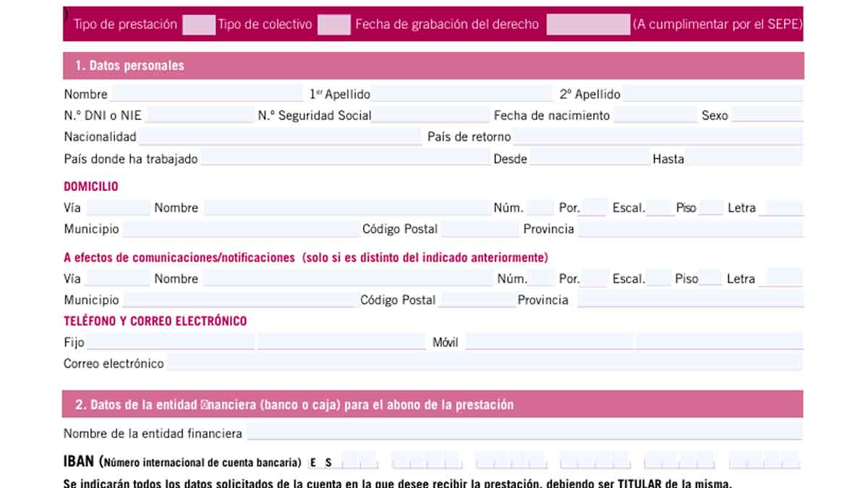Select the Nacionalidad input field
868x488 pixels.
[279, 137]
